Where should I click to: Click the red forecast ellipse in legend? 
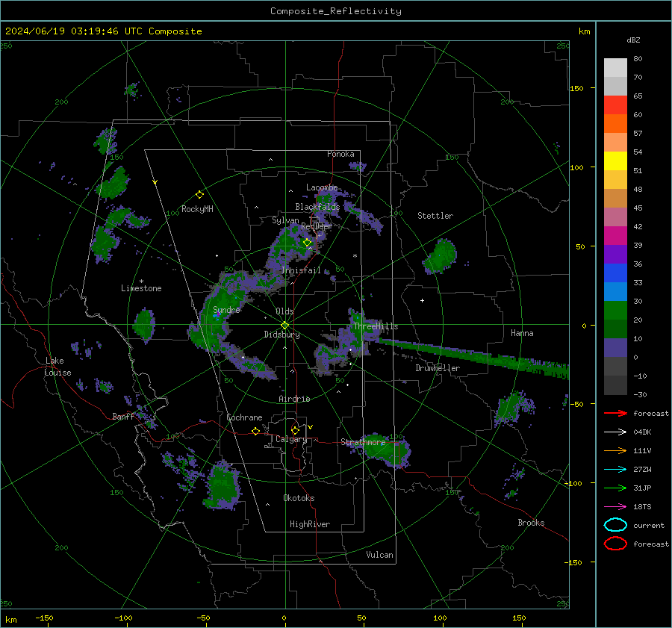(x=615, y=544)
